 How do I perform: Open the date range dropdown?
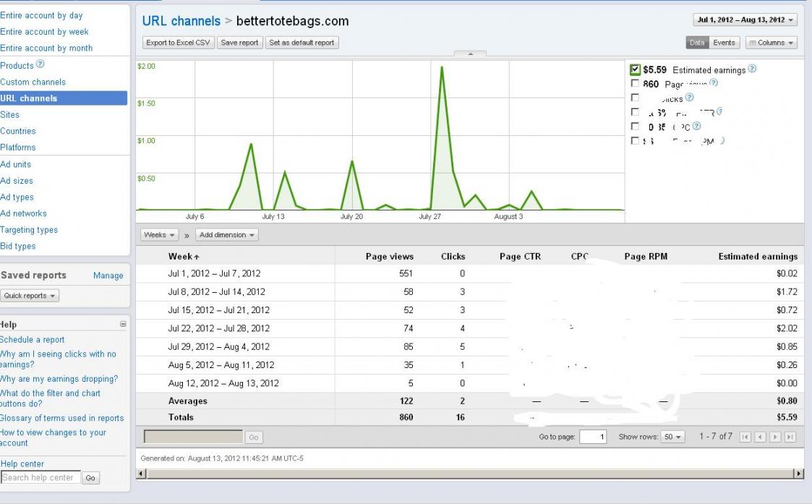coord(745,20)
